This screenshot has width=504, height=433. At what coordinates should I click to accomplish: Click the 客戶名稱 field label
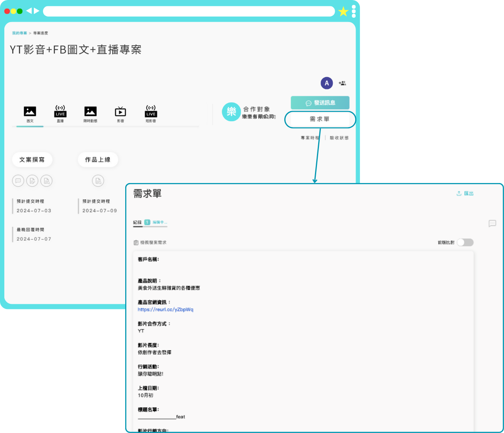[x=148, y=259]
